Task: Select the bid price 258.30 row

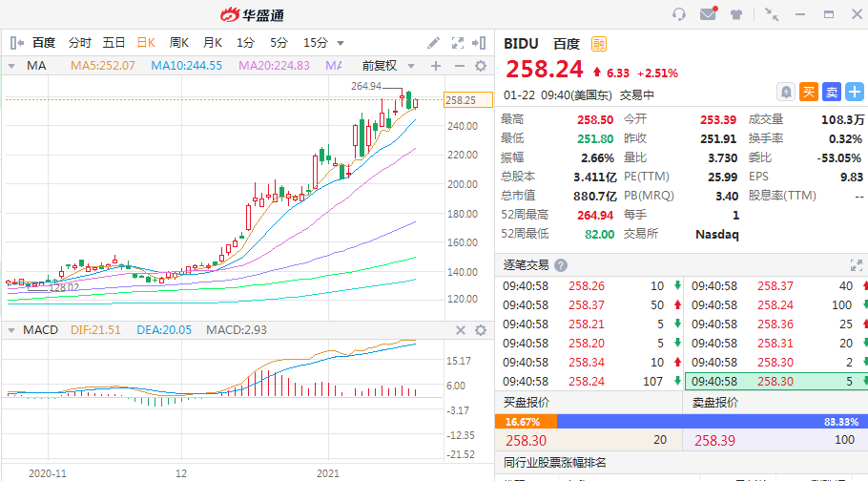Action: tap(589, 441)
